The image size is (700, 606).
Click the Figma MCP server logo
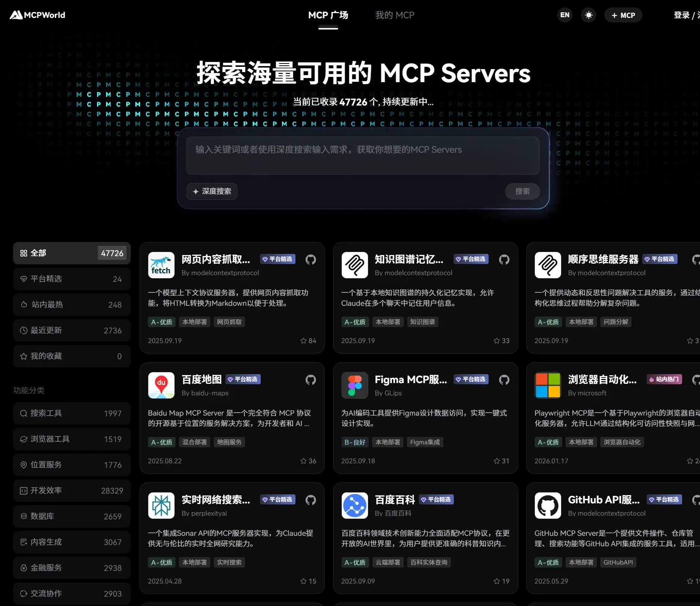[x=354, y=385]
